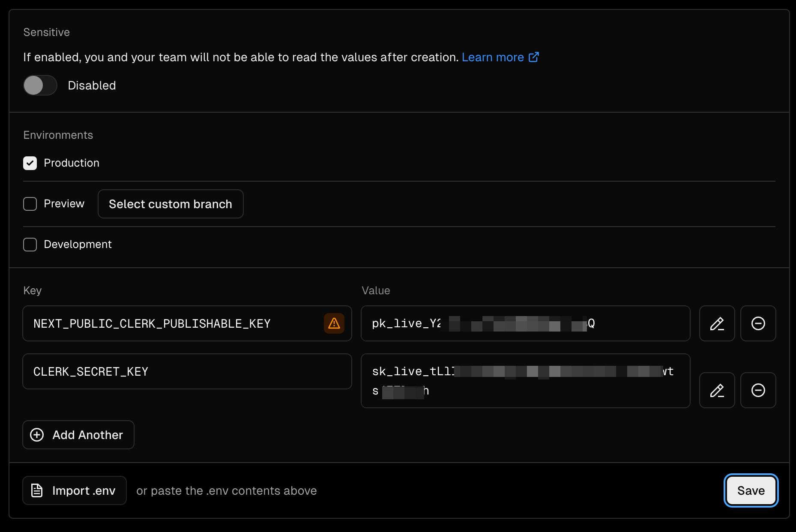Screen dimensions: 796x532
Task: Save the environment variables
Action: pos(751,490)
